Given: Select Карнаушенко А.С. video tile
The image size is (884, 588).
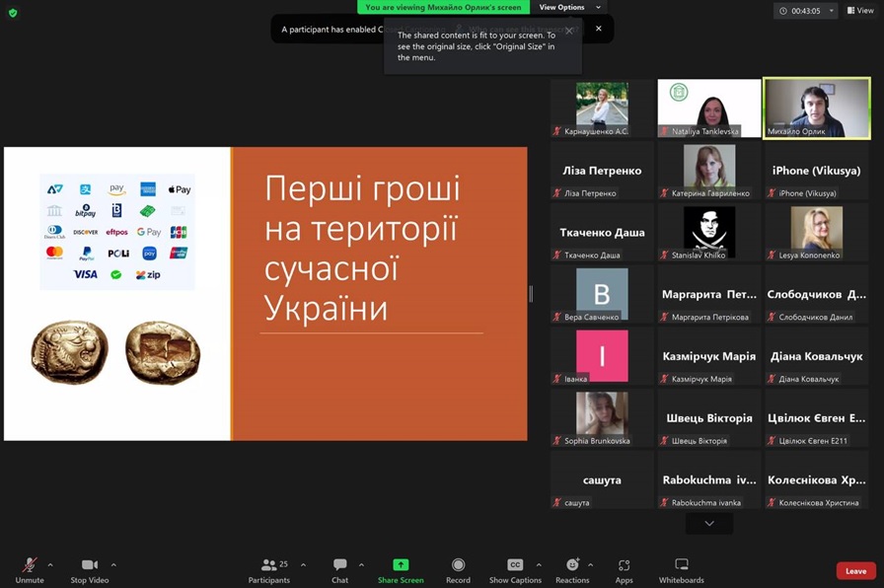Looking at the screenshot, I should click(602, 109).
